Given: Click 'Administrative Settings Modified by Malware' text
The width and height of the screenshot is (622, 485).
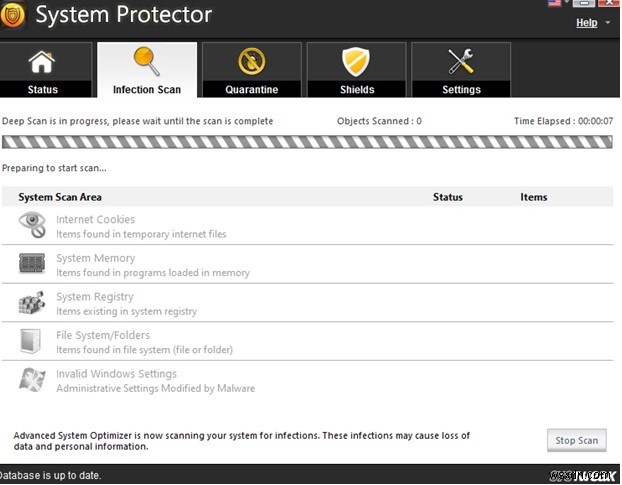Looking at the screenshot, I should (156, 388).
